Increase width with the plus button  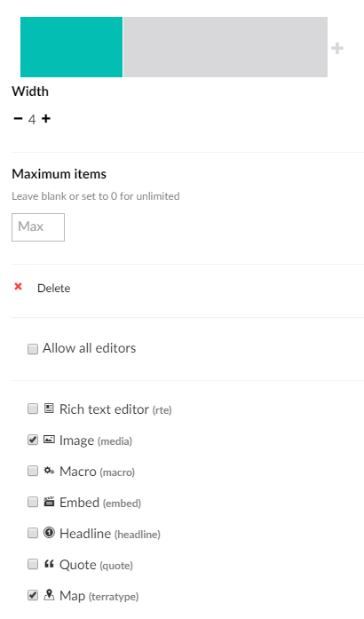tap(46, 118)
